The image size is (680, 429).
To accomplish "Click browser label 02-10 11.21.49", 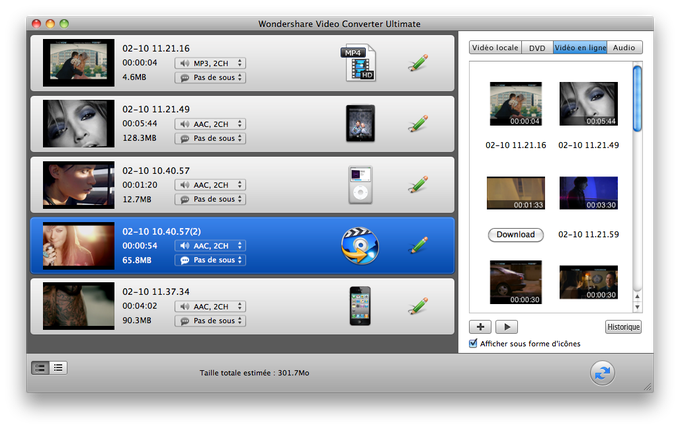I will click(588, 145).
